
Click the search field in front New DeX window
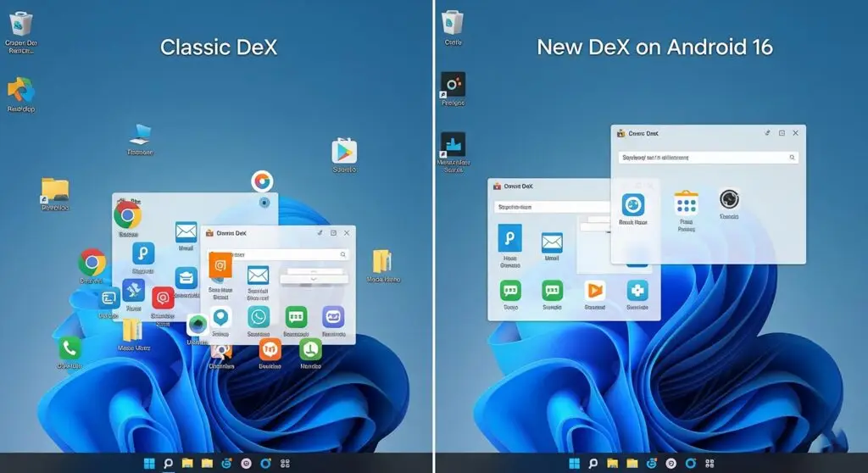tap(708, 158)
